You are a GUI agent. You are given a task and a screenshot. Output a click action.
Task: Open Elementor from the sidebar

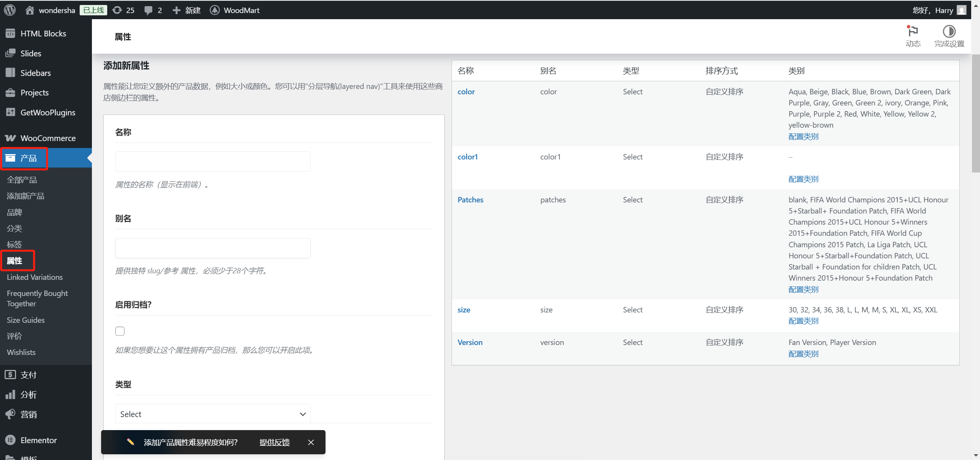click(x=38, y=440)
